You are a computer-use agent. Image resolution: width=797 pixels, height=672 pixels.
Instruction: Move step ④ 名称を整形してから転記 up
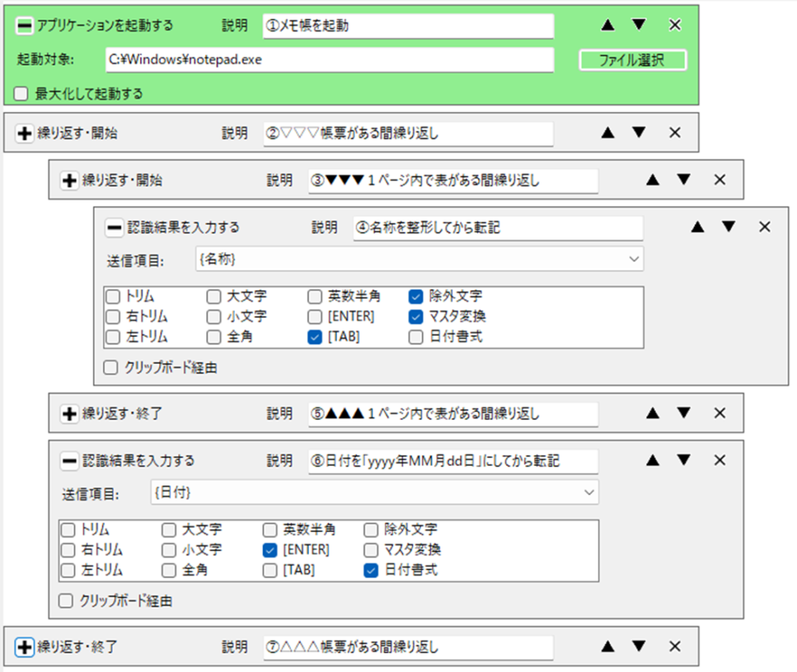[697, 227]
